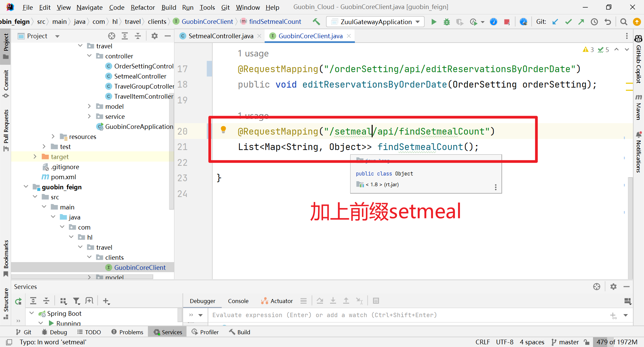Viewport: 644px width, 347px height.
Task: Expand the model folder under controller
Action: 89,106
